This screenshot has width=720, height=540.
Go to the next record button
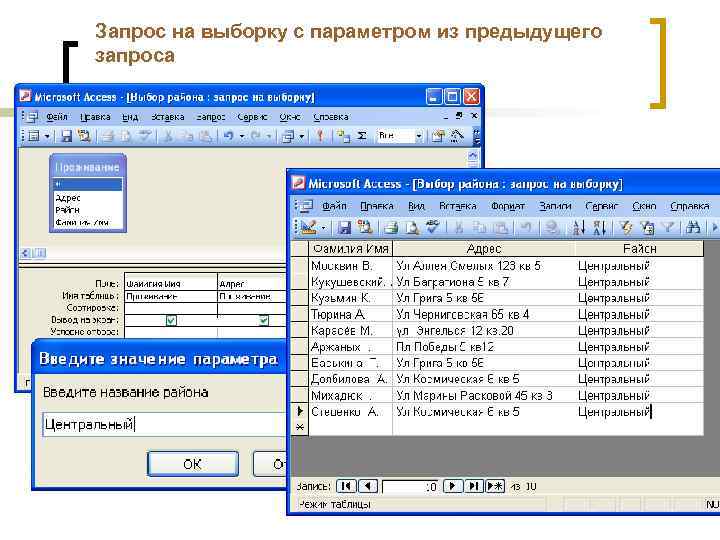[452, 486]
